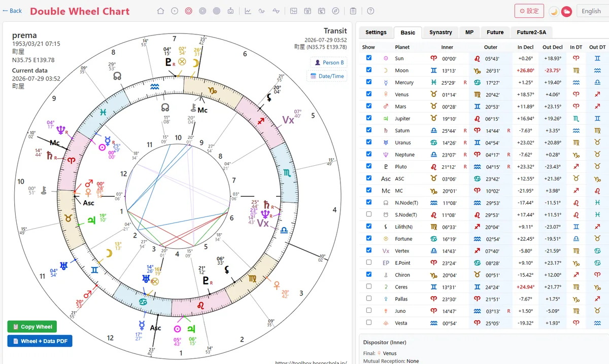Switch to the Future2-SA tab
This screenshot has width=609, height=364.
pos(531,32)
